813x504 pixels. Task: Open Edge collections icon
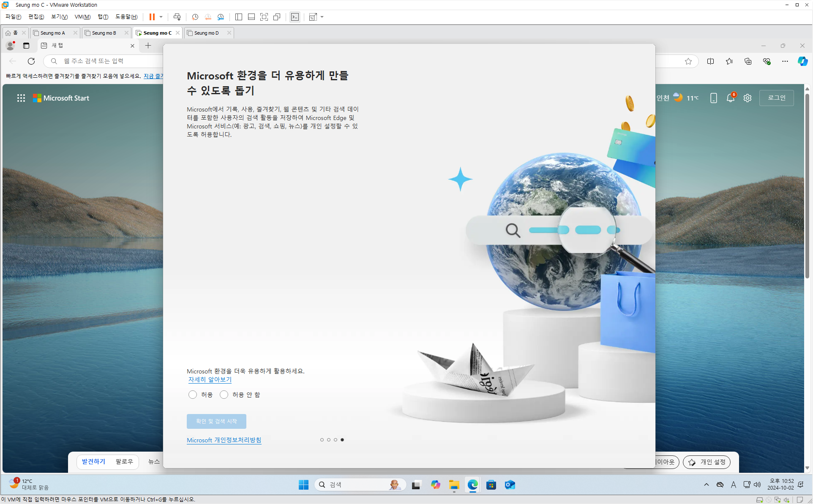click(748, 61)
